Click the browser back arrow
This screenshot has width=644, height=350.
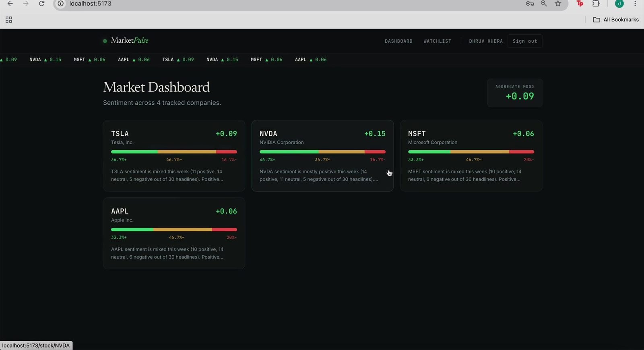pyautogui.click(x=10, y=4)
